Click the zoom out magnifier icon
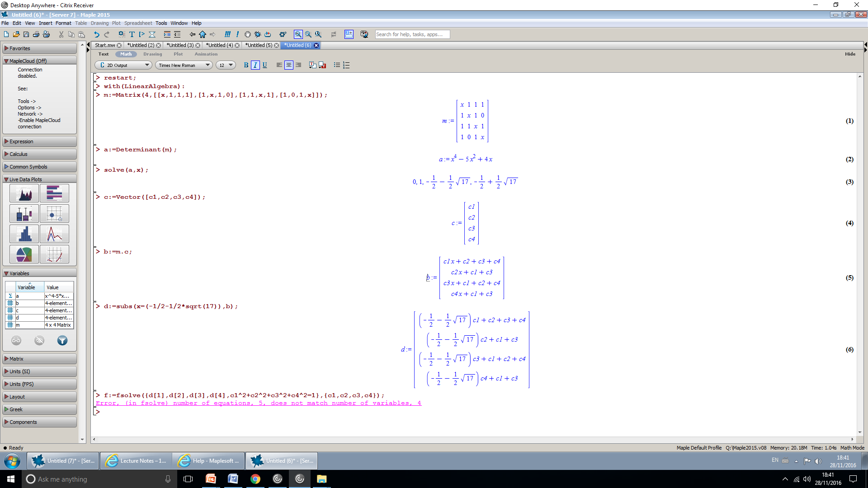The height and width of the screenshot is (488, 868). 318,34
